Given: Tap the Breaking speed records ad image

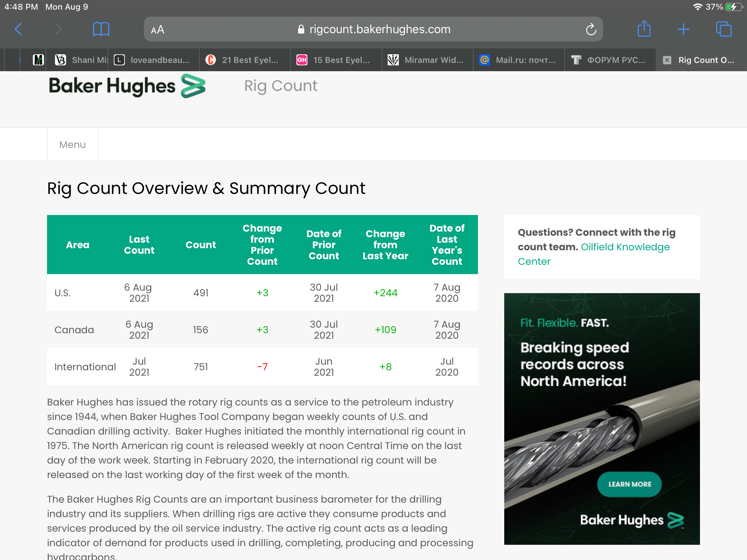Looking at the screenshot, I should (602, 418).
